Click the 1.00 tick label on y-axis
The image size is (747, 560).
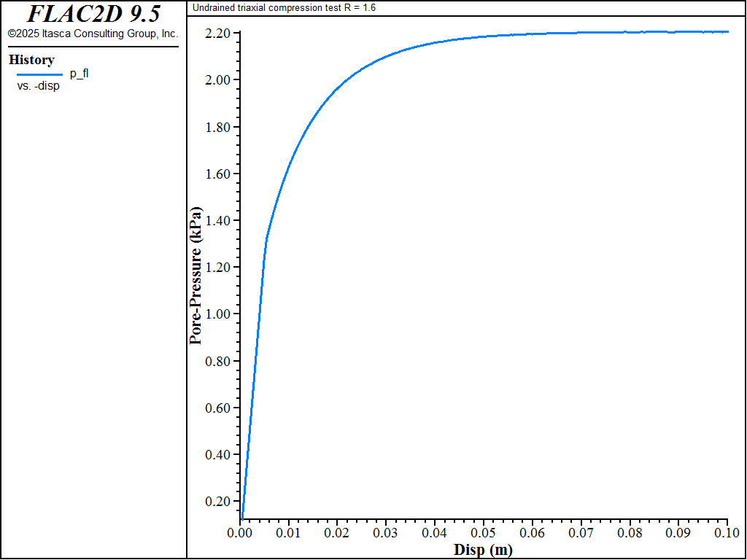pos(217,314)
